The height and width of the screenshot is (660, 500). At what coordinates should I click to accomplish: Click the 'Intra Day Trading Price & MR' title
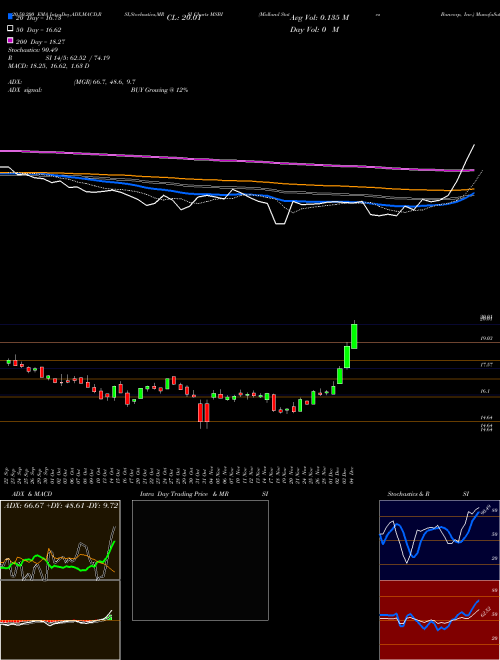pos(185,494)
